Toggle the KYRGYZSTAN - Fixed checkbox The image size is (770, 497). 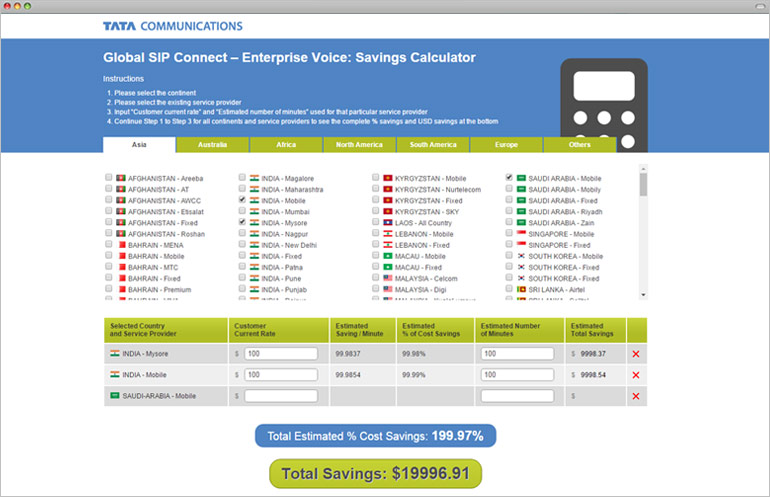(x=376, y=200)
